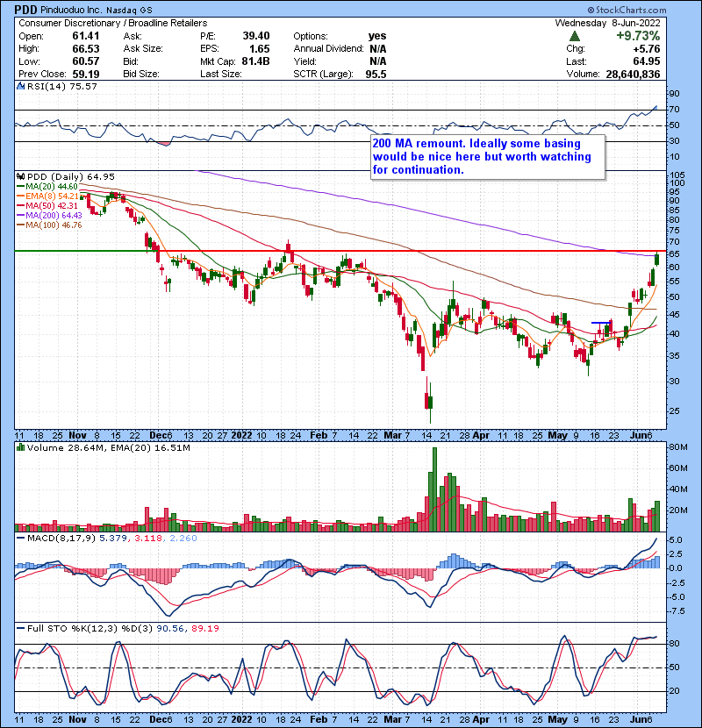The width and height of the screenshot is (702, 728).
Task: Click the short blue horizontal line in May
Action: 601,323
